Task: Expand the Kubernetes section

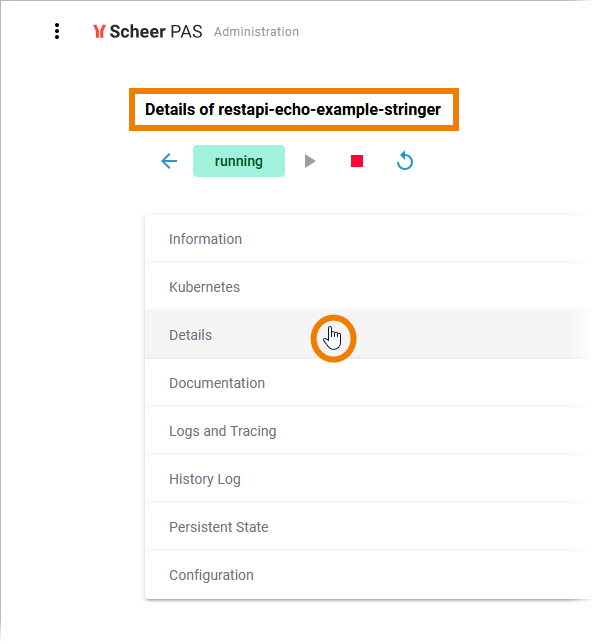Action: [x=368, y=287]
